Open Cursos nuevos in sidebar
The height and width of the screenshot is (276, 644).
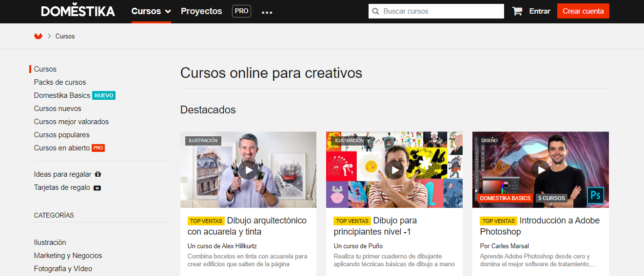click(58, 109)
